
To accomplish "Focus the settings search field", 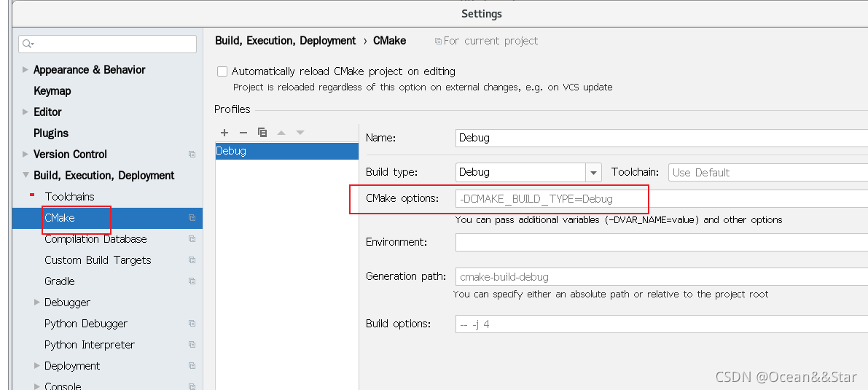I will pyautogui.click(x=107, y=44).
